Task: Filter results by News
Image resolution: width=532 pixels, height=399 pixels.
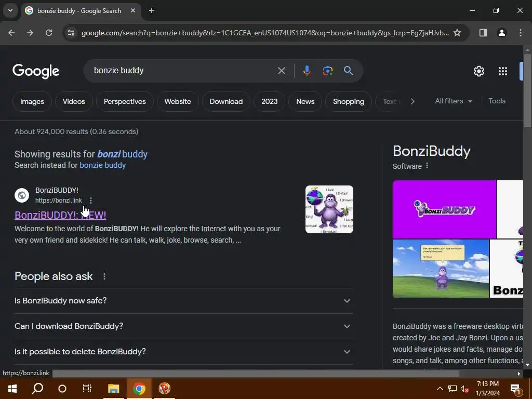Action: click(305, 101)
